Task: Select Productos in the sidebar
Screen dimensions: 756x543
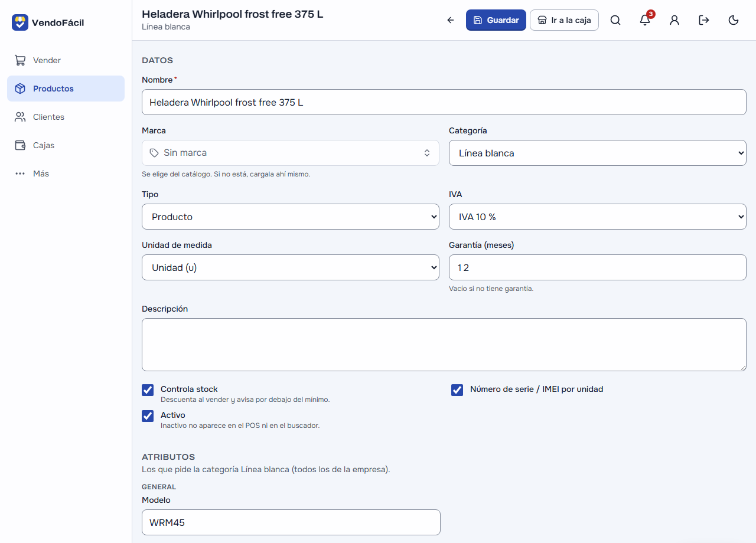Action: pyautogui.click(x=66, y=89)
